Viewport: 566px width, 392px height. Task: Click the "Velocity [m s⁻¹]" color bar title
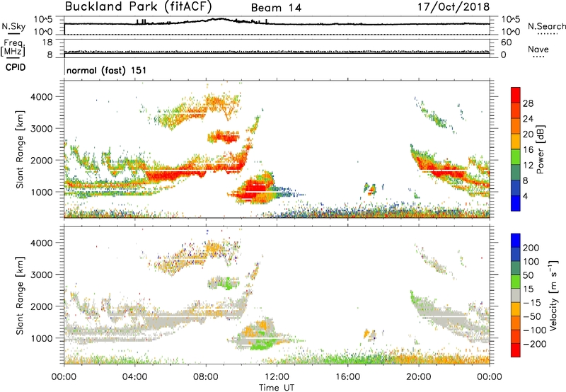[x=553, y=295]
